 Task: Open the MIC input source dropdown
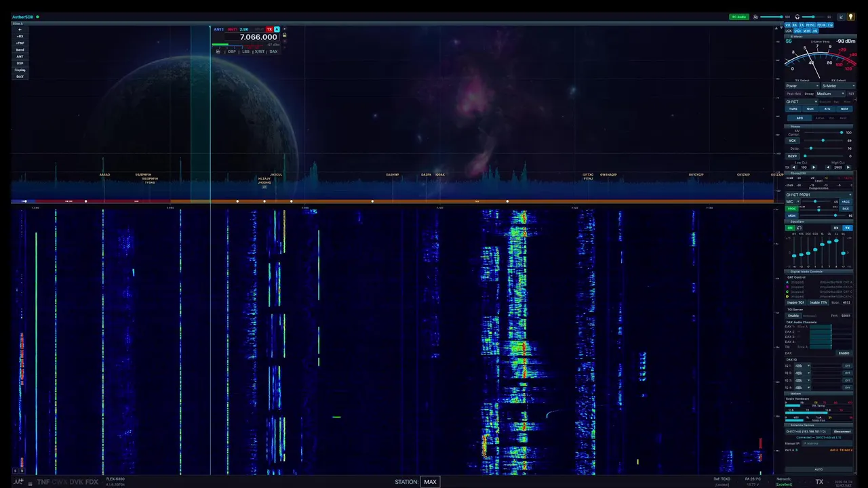click(793, 201)
